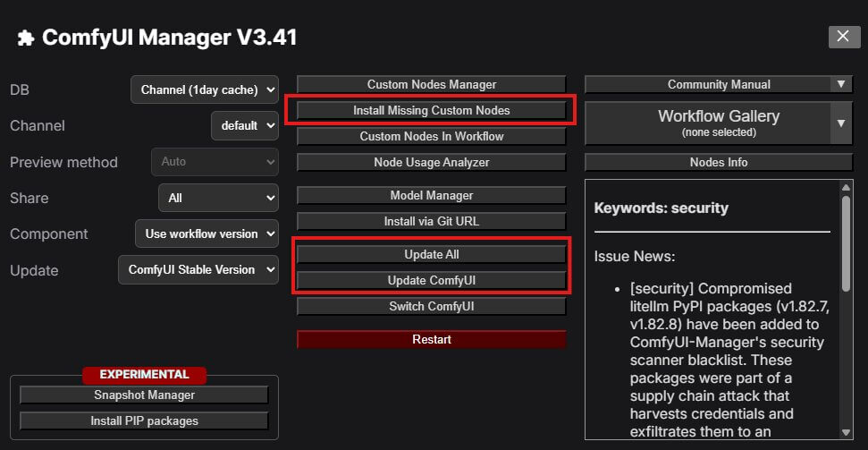Click the news panel scroll-up arrow
The width and height of the screenshot is (868, 450).
pyautogui.click(x=846, y=187)
